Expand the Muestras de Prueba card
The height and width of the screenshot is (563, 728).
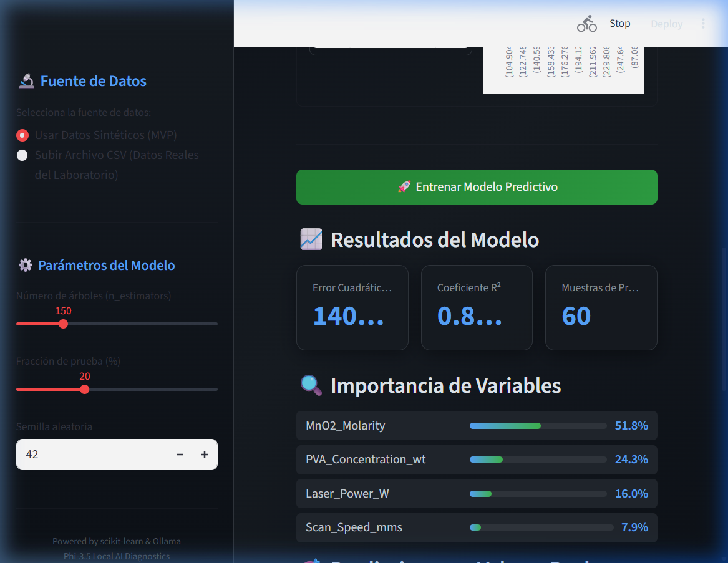[601, 307]
